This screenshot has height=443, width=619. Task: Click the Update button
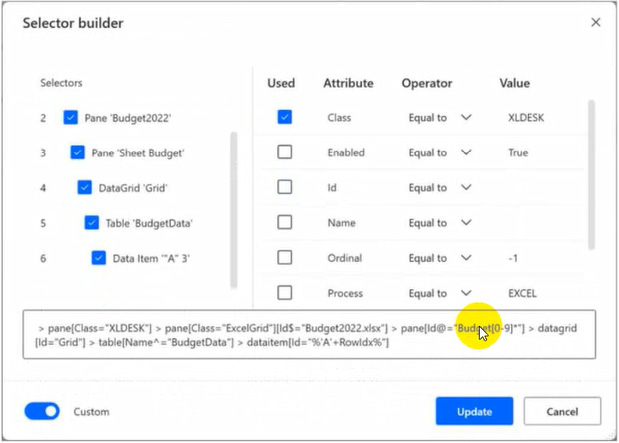point(474,411)
